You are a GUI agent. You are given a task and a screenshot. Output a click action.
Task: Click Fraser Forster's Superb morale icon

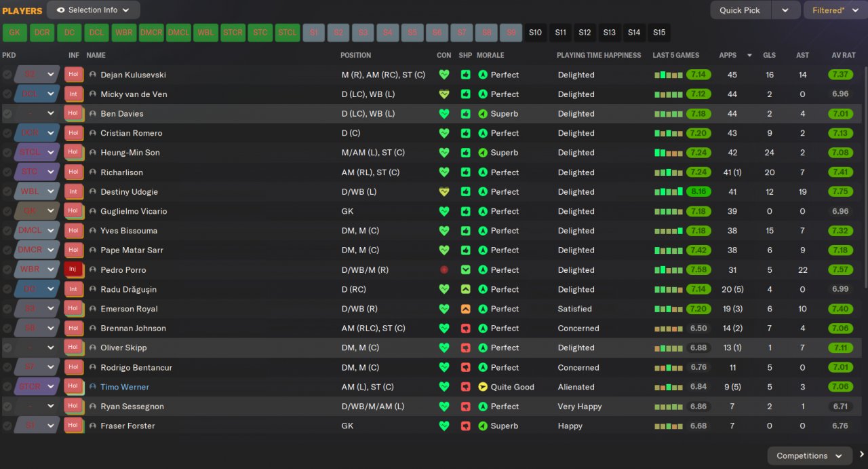pyautogui.click(x=483, y=426)
